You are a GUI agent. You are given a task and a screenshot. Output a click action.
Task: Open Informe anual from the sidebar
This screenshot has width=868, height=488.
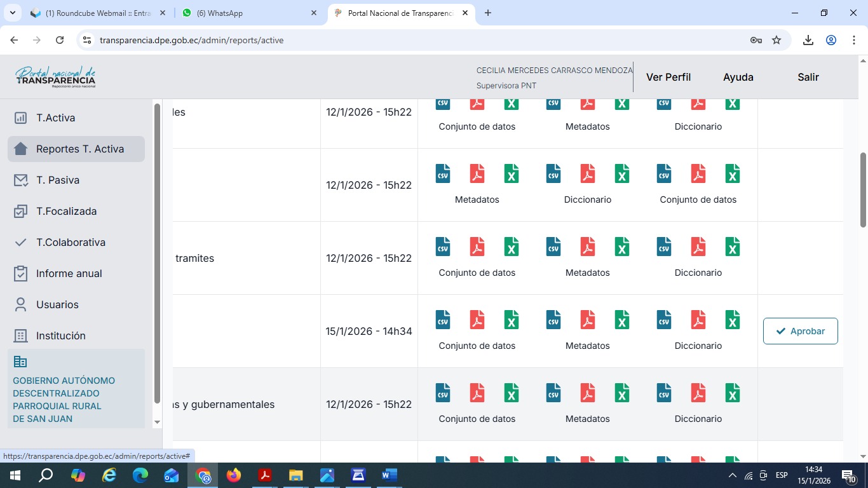click(x=69, y=273)
